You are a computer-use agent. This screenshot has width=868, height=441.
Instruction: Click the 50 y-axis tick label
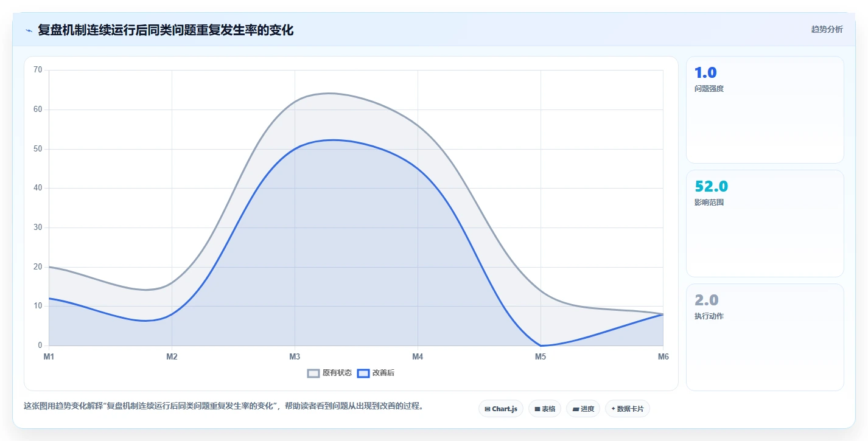pyautogui.click(x=38, y=149)
